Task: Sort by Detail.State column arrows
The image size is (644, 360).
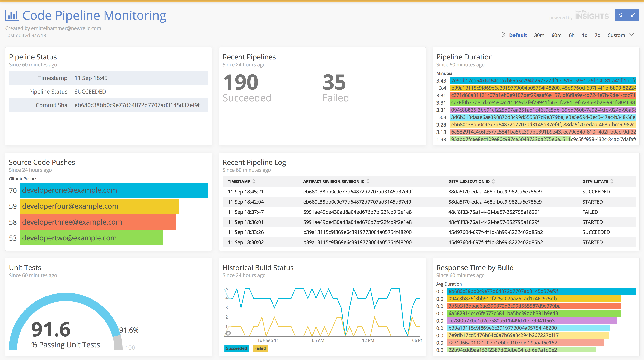Action: 612,181
